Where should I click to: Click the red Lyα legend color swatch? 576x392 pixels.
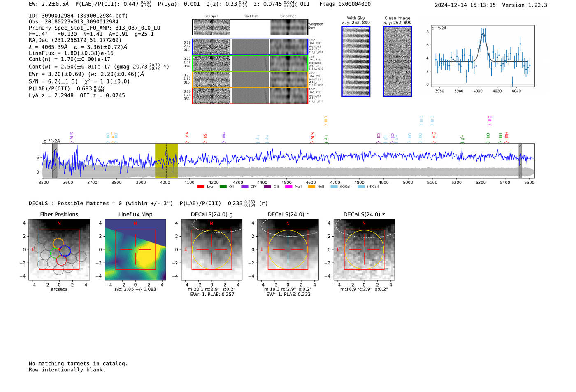click(x=201, y=187)
